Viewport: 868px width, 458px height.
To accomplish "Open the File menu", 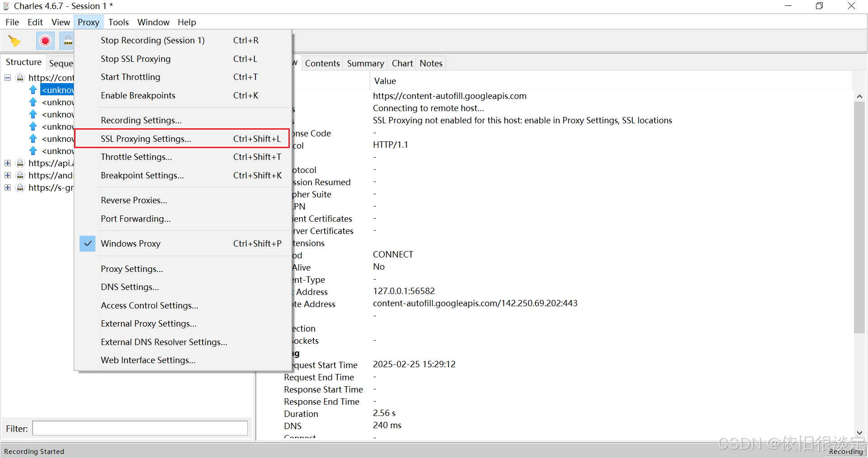I will (12, 22).
